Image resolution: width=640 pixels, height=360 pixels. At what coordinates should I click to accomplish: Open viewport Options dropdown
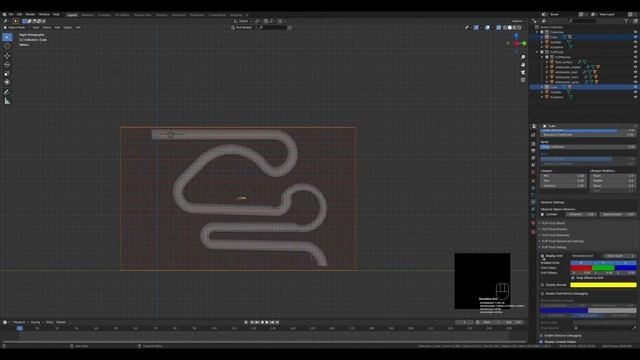click(x=518, y=21)
